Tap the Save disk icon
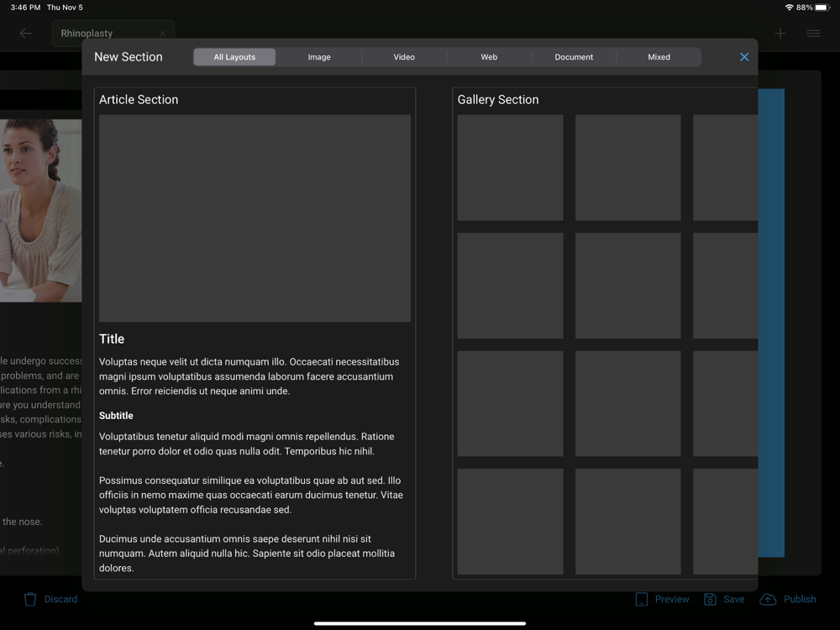This screenshot has width=840, height=630. pyautogui.click(x=710, y=599)
